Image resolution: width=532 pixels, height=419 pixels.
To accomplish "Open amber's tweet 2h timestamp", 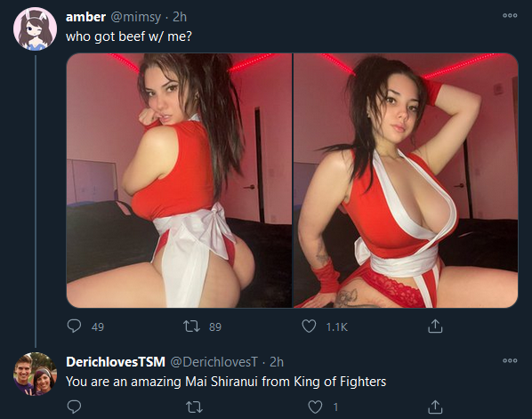I will coord(180,17).
